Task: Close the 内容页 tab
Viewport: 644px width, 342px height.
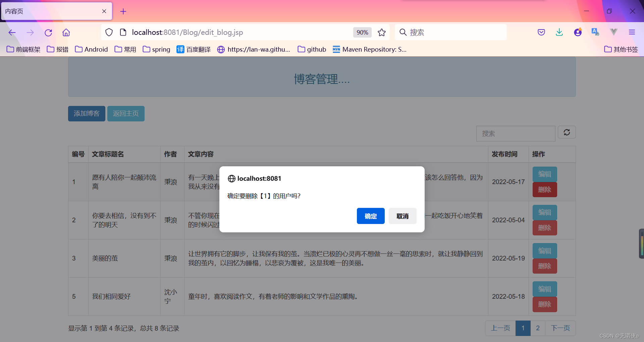Action: coord(104,11)
